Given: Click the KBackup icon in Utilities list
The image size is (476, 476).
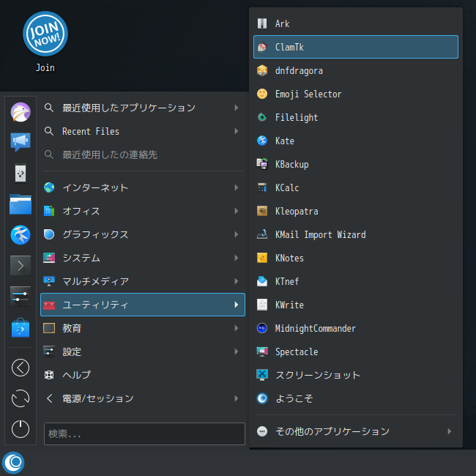Looking at the screenshot, I should (262, 164).
